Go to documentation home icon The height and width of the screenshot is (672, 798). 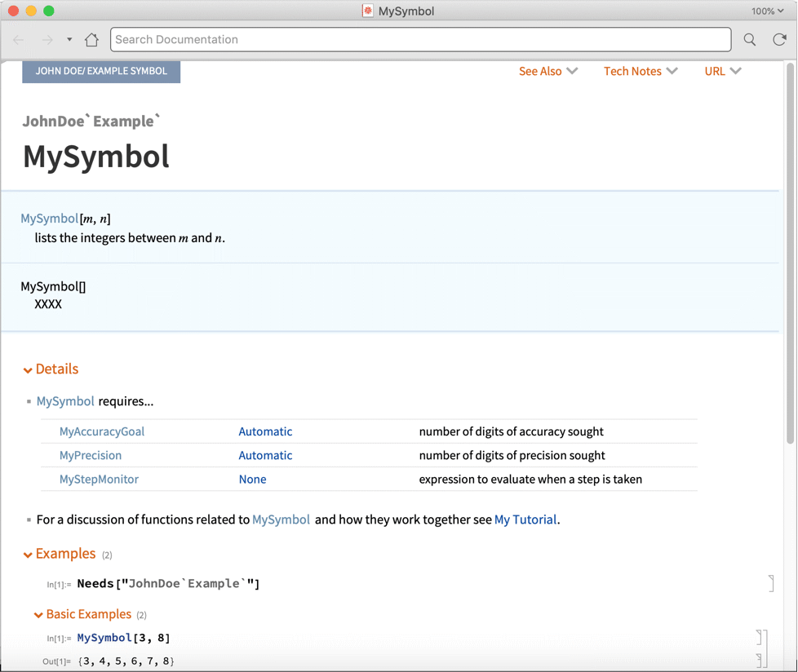(x=91, y=39)
